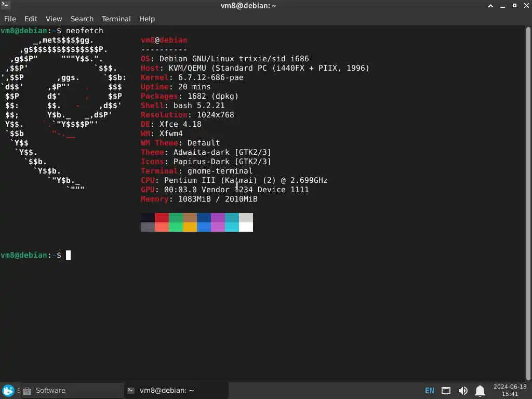The width and height of the screenshot is (532, 399).
Task: Close the terminal window
Action: point(526,6)
